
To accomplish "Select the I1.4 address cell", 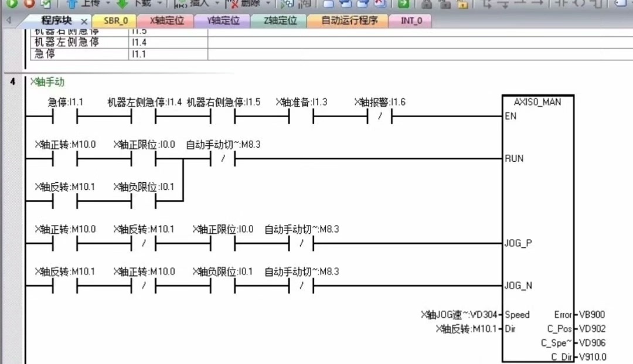I will [168, 42].
